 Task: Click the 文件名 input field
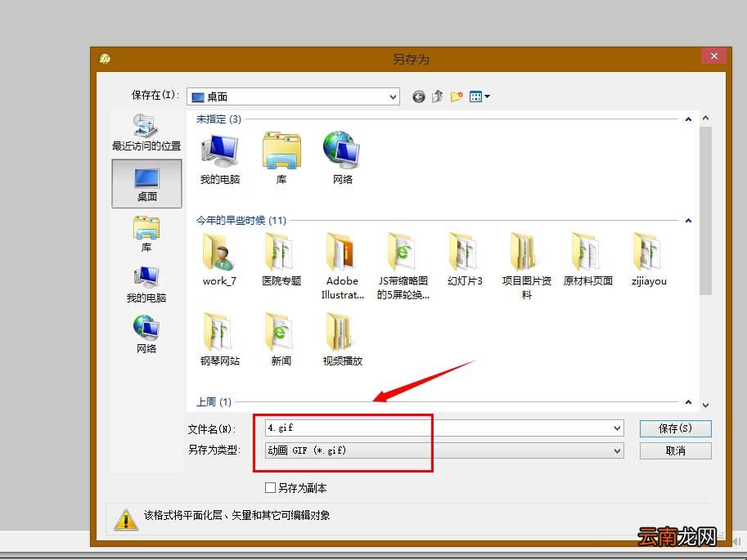[x=439, y=428]
